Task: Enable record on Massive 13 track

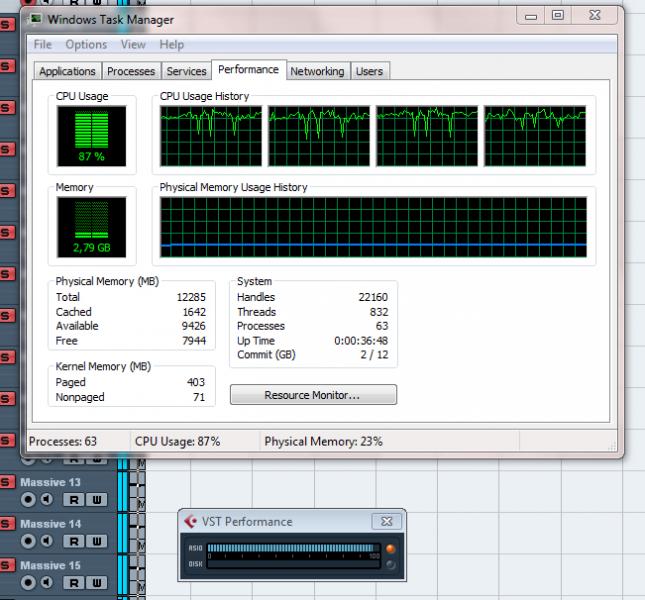Action: [x=28, y=499]
